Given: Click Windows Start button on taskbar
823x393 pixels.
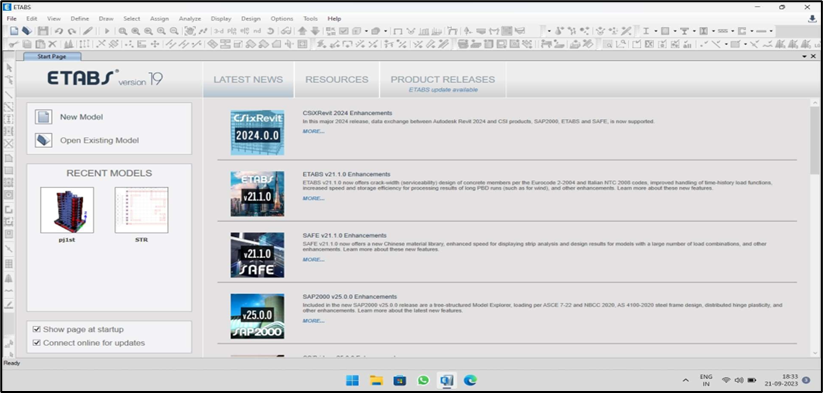Looking at the screenshot, I should [x=353, y=380].
